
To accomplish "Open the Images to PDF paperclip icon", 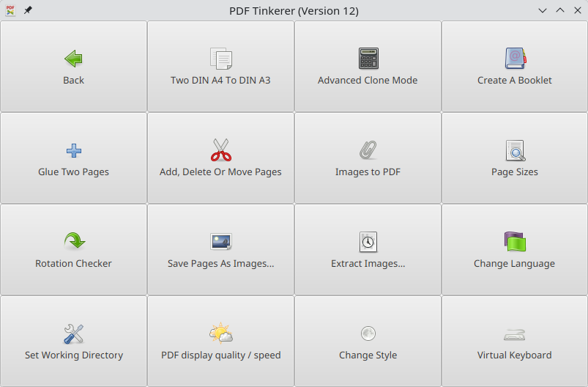I will [368, 150].
